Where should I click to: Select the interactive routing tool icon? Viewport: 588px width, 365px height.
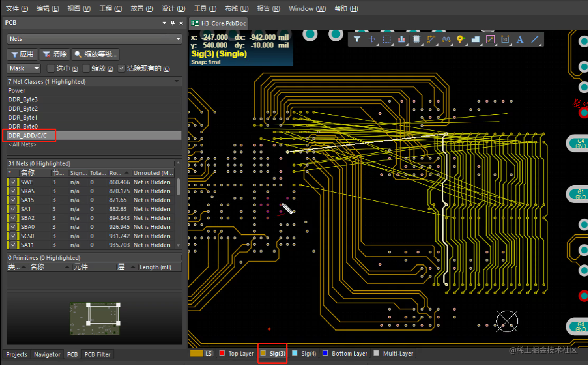tap(431, 39)
